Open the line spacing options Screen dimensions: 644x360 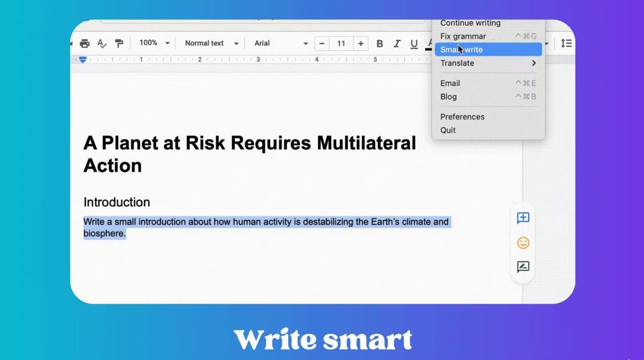[567, 43]
